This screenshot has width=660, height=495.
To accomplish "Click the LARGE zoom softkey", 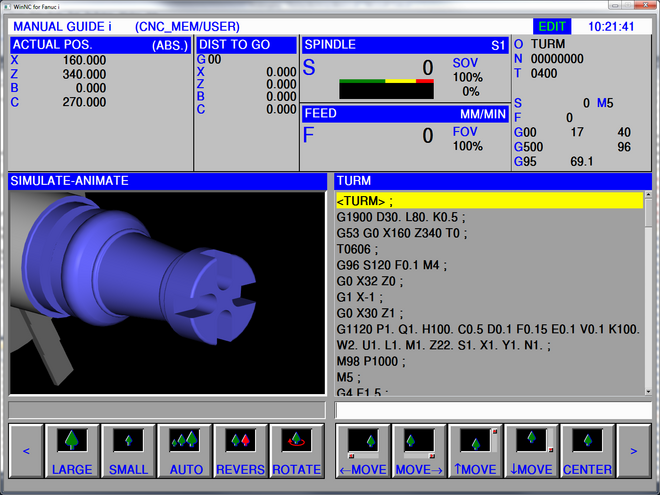I will coord(72,451).
